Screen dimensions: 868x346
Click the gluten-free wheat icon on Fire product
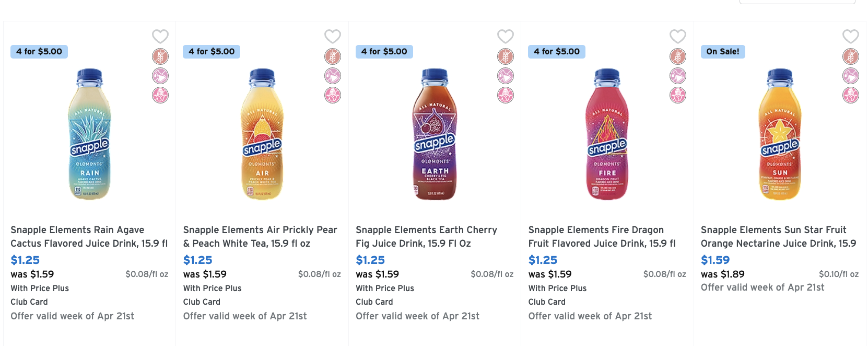click(x=678, y=56)
